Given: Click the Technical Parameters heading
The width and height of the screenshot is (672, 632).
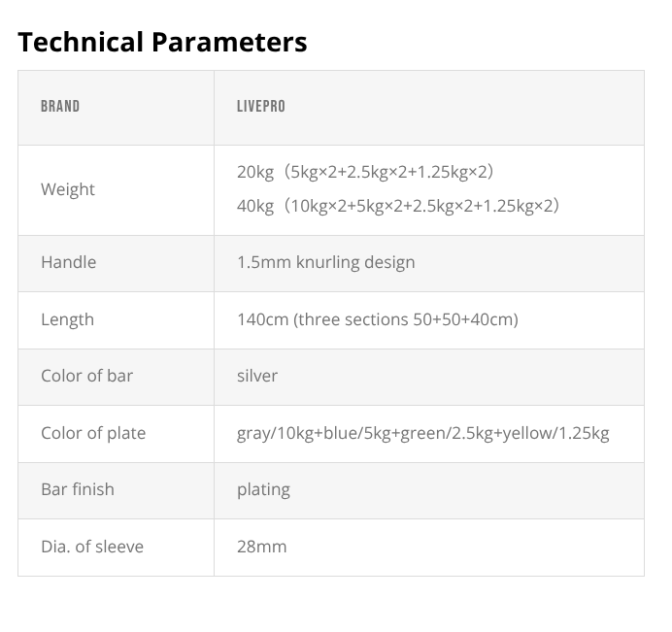Looking at the screenshot, I should 162,43.
